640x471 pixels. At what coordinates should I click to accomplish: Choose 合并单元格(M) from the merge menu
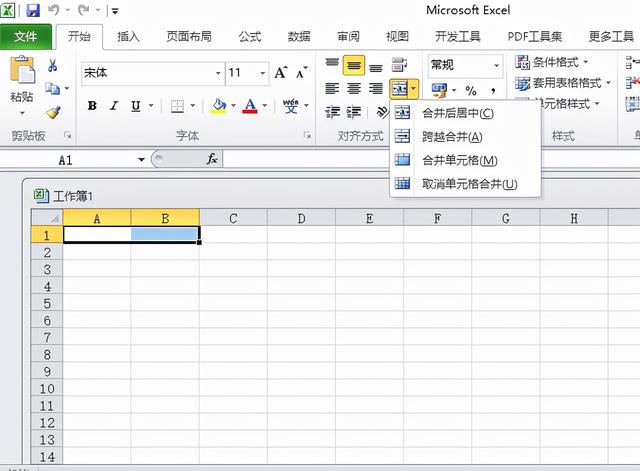(x=465, y=160)
